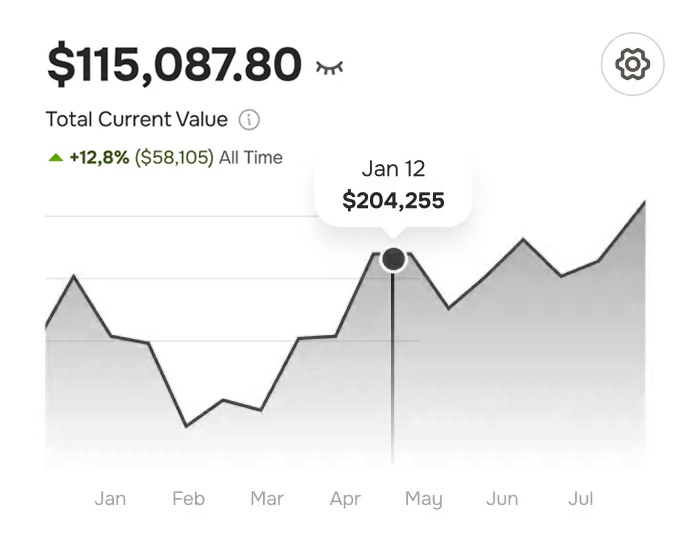Select the highlighted data point dot on chart

[393, 260]
